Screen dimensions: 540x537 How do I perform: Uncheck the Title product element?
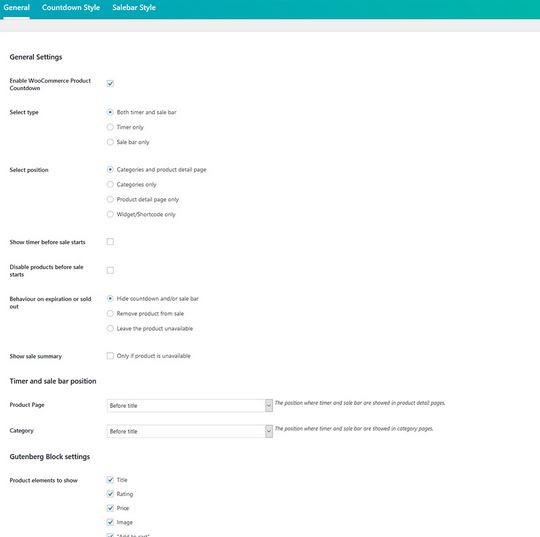coord(110,480)
